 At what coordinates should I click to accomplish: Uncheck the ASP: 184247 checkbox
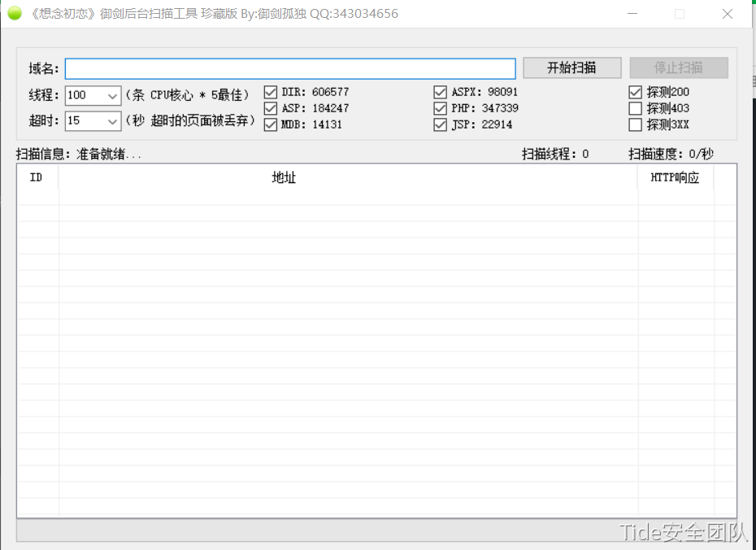[271, 108]
